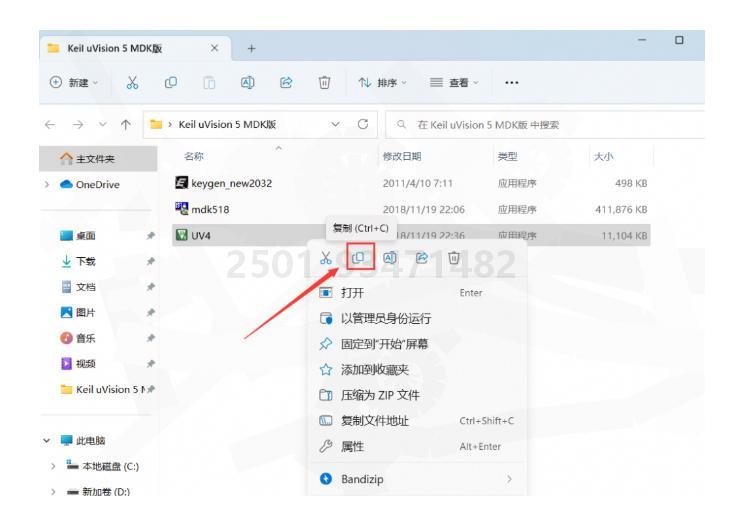Open the Sort (排序) dropdown
Image resolution: width=744 pixels, height=527 pixels.
point(382,83)
